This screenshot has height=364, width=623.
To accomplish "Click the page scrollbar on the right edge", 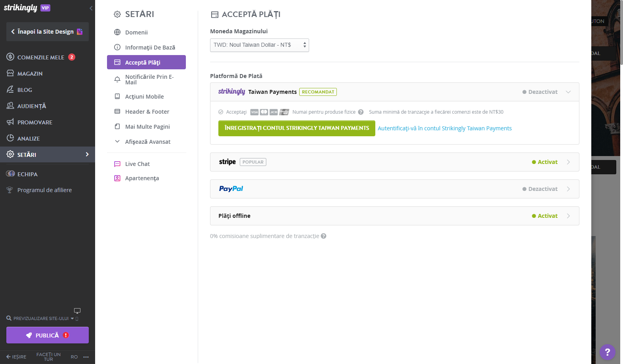I will click(621, 32).
